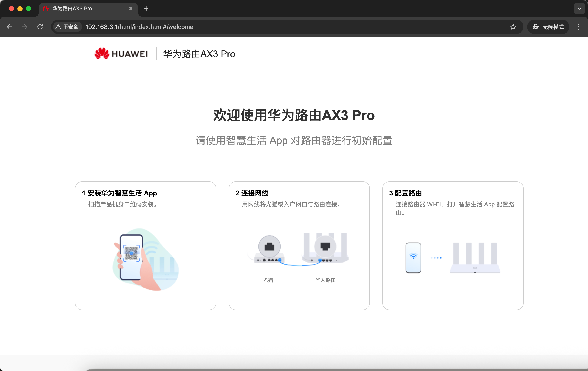Click the 请使用智慧生活 App 对路由器进行初始配置 subtitle
This screenshot has width=588, height=371.
tap(294, 141)
